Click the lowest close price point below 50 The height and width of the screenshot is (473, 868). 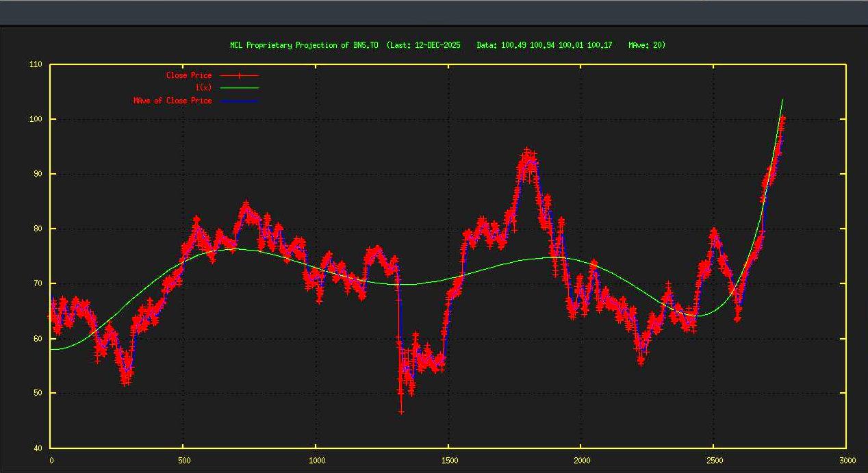tap(401, 411)
